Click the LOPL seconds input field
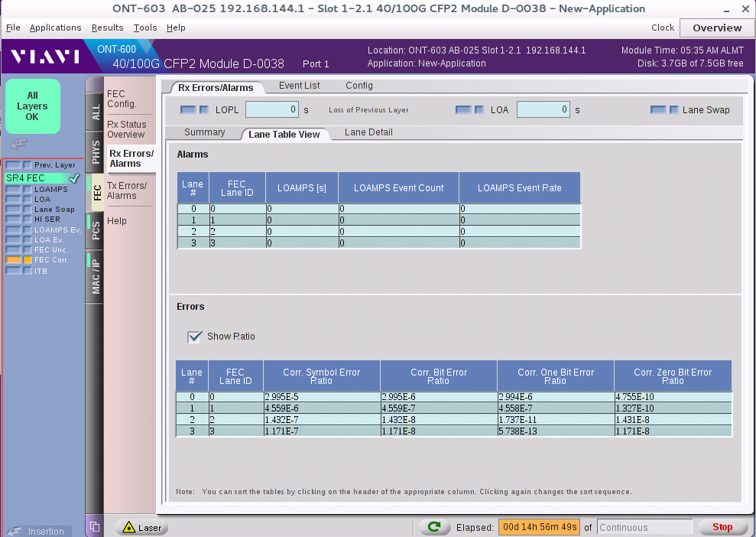The width and height of the screenshot is (756, 537). coord(272,109)
